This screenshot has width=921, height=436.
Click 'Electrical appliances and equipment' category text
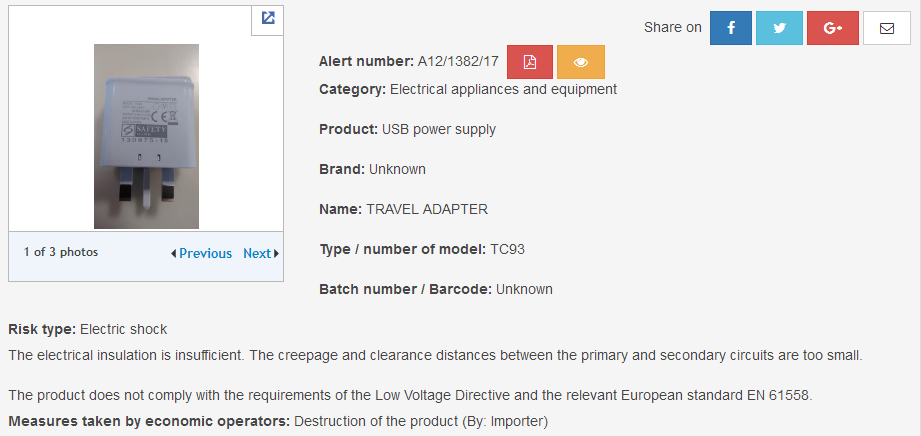click(x=503, y=89)
